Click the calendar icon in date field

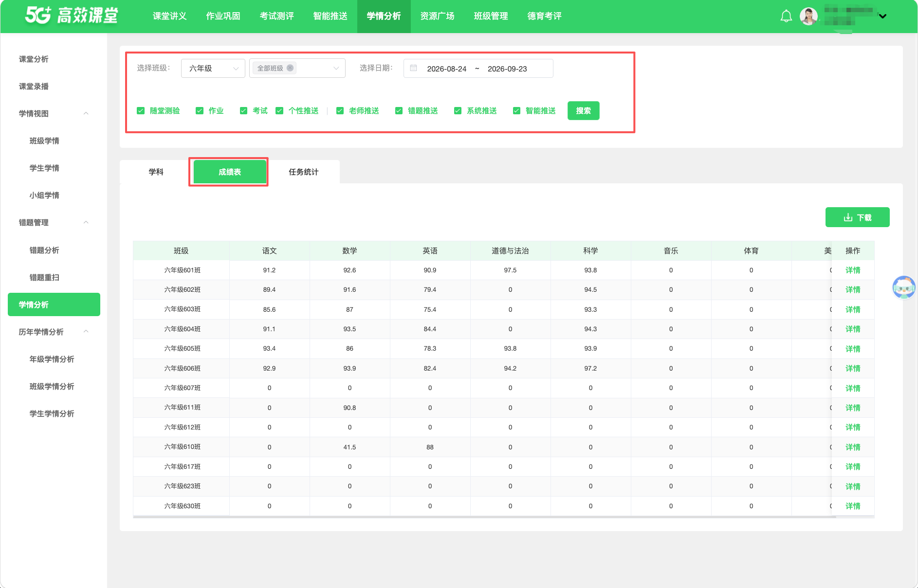[x=413, y=68]
